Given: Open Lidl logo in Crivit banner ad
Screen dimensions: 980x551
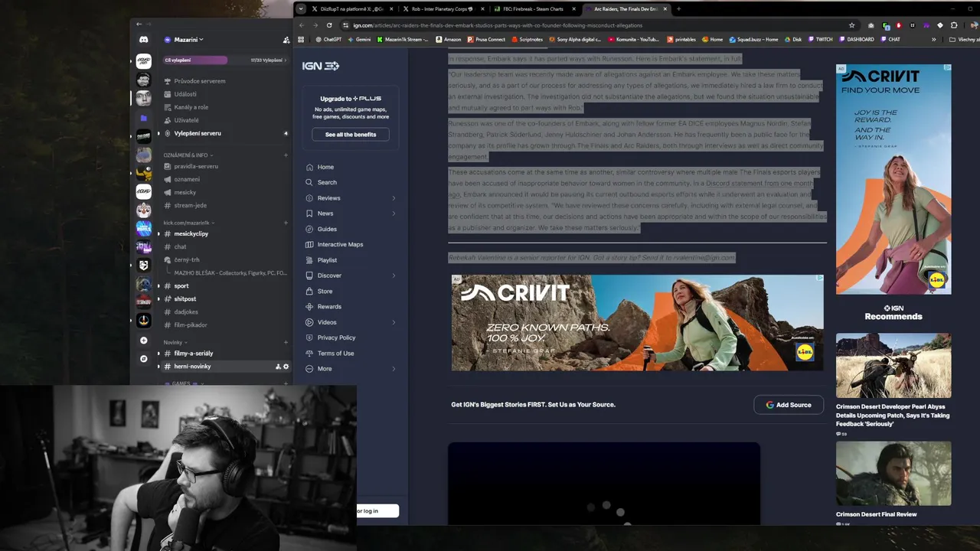Looking at the screenshot, I should click(x=805, y=353).
